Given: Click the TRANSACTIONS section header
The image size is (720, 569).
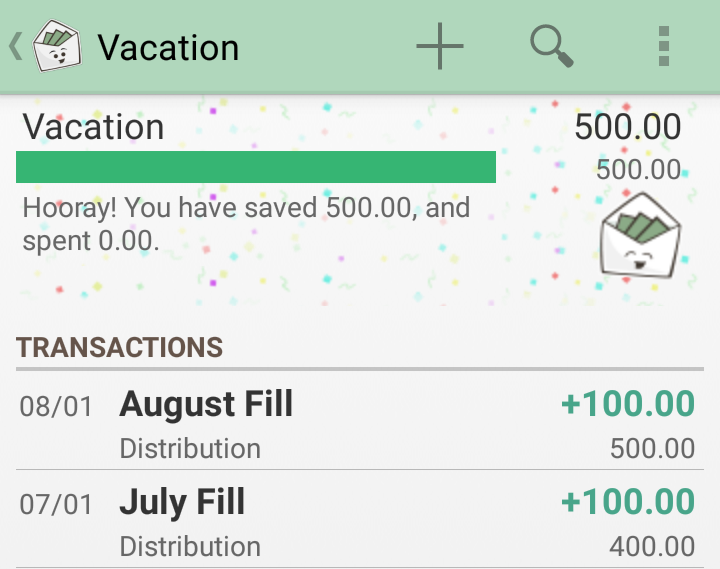Looking at the screenshot, I should pyautogui.click(x=119, y=347).
